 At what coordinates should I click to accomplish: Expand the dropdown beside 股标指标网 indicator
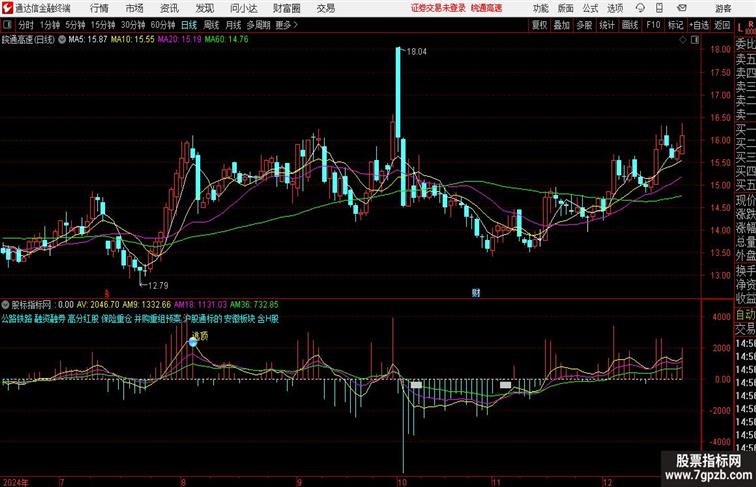point(5,305)
